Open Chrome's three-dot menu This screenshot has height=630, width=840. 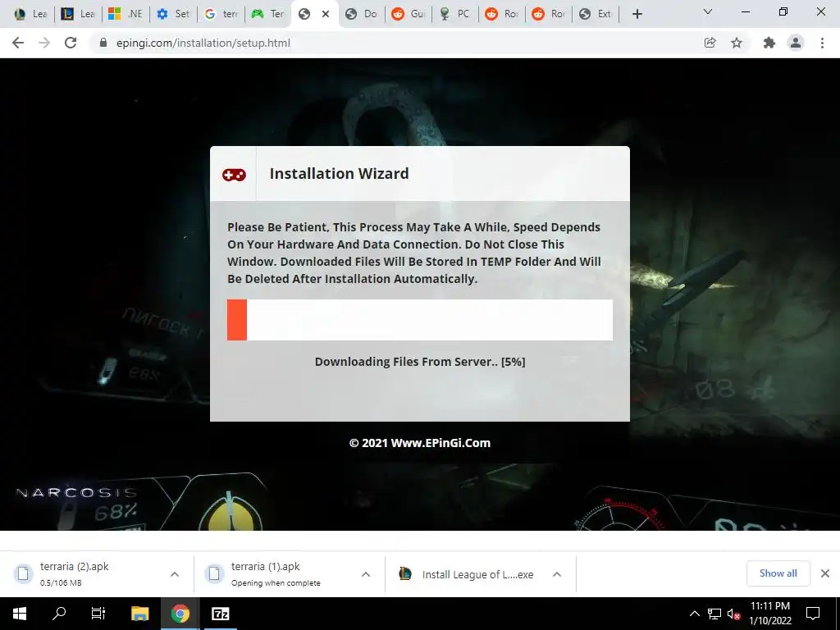[x=822, y=43]
